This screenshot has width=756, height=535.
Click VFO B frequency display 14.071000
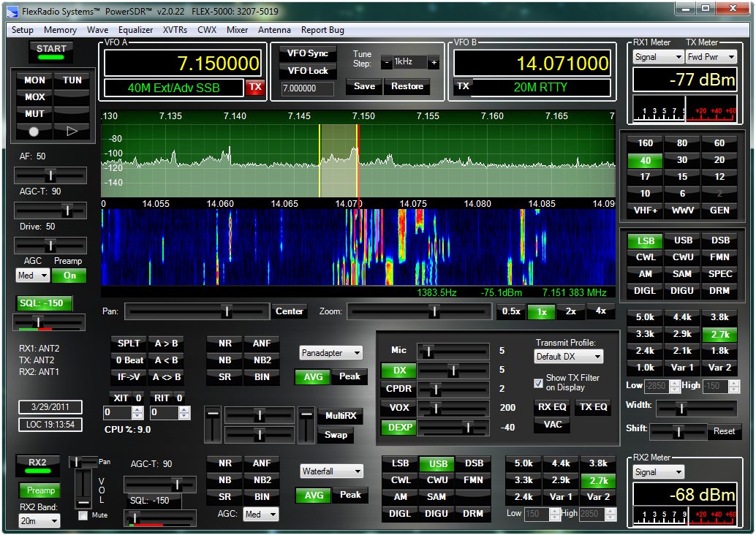coord(532,63)
